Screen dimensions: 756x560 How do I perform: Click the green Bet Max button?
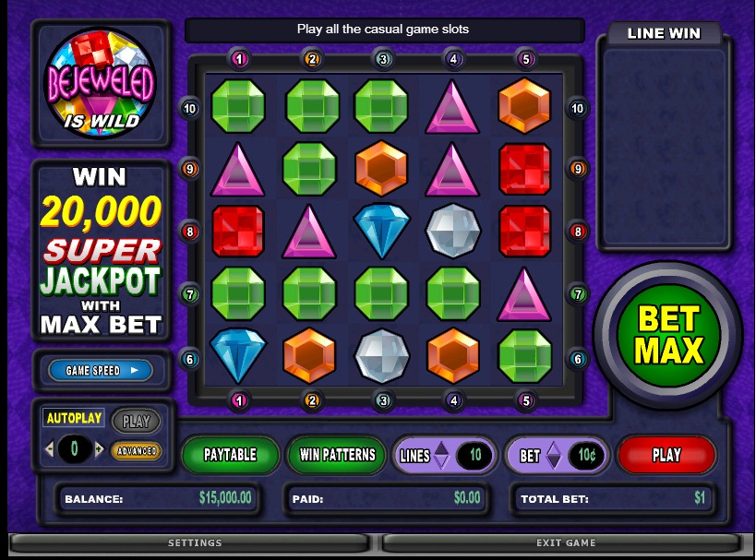coord(668,335)
